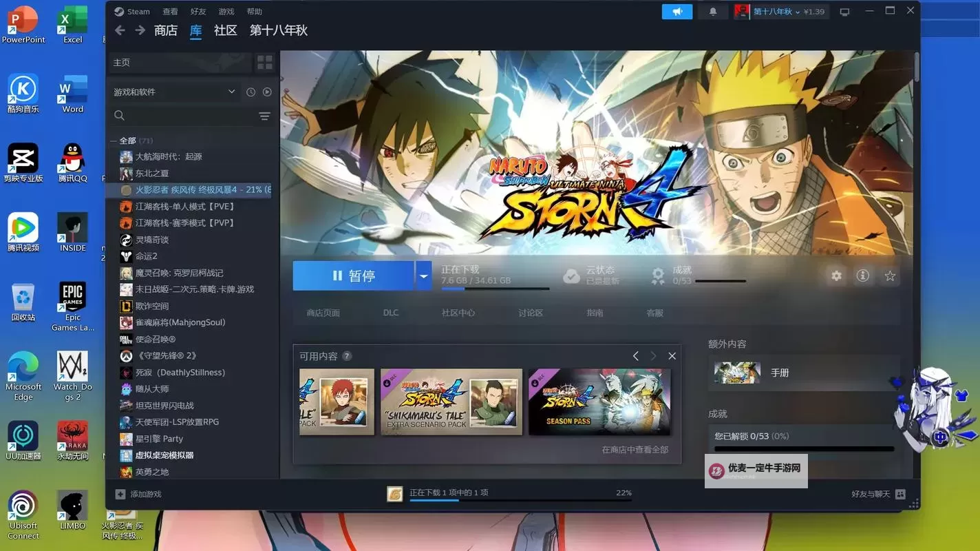Open the notifications bell
Image resolution: width=980 pixels, height=551 pixels.
[713, 12]
